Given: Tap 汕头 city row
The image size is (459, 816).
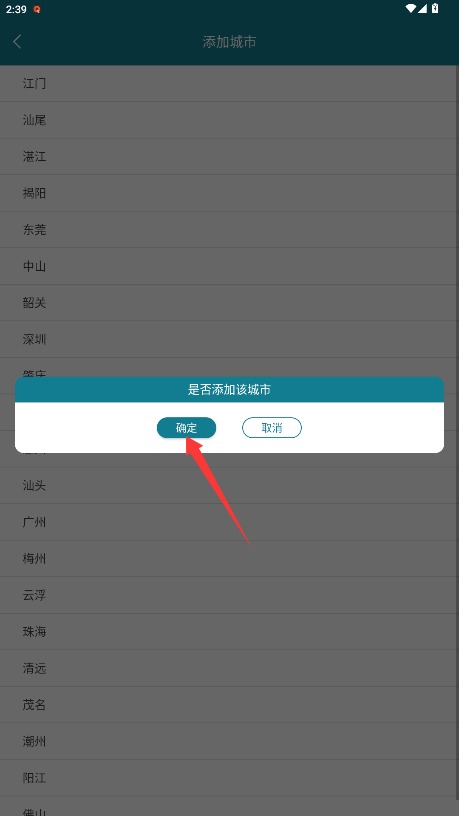Looking at the screenshot, I should pos(230,486).
